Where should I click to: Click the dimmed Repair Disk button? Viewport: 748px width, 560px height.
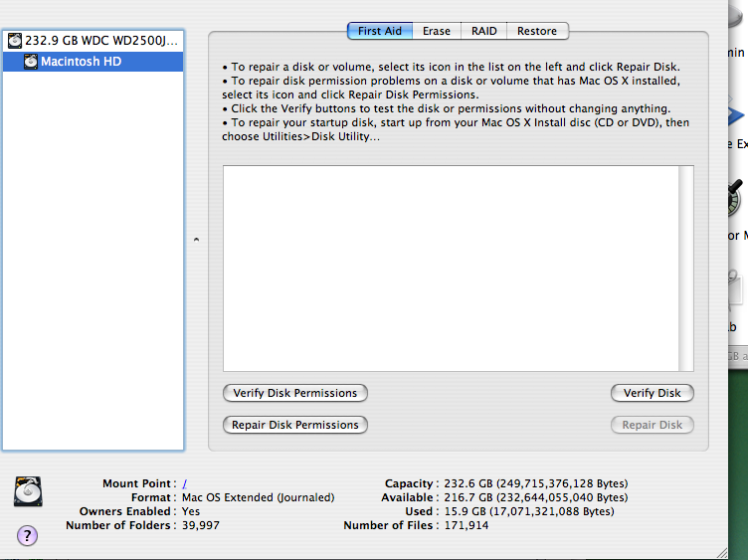click(x=653, y=425)
